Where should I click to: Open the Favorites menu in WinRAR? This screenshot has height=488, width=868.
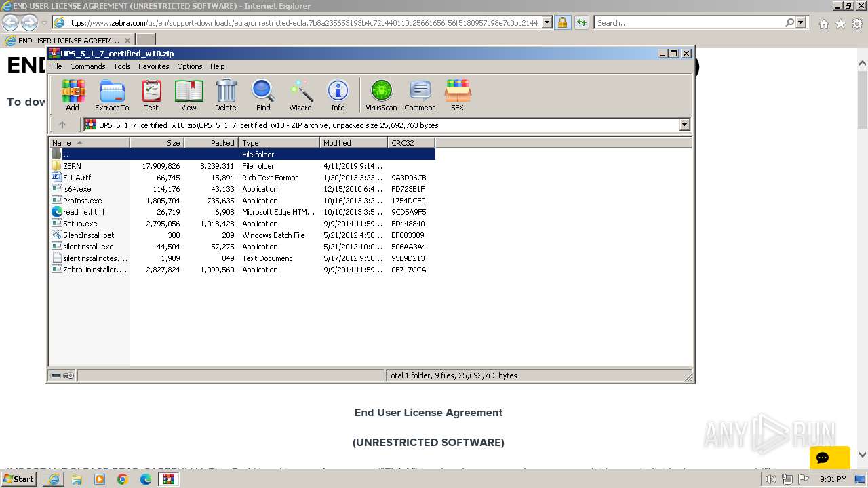coord(154,66)
